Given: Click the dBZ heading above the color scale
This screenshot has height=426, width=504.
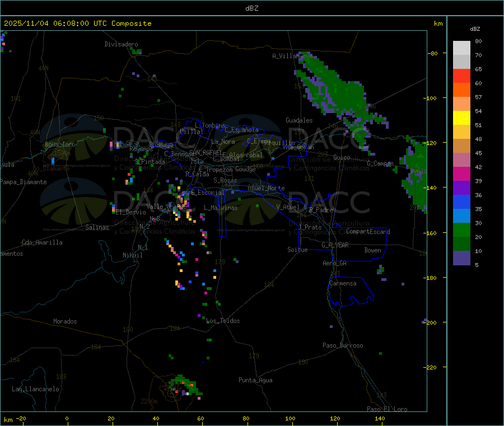Looking at the screenshot, I should (x=475, y=29).
